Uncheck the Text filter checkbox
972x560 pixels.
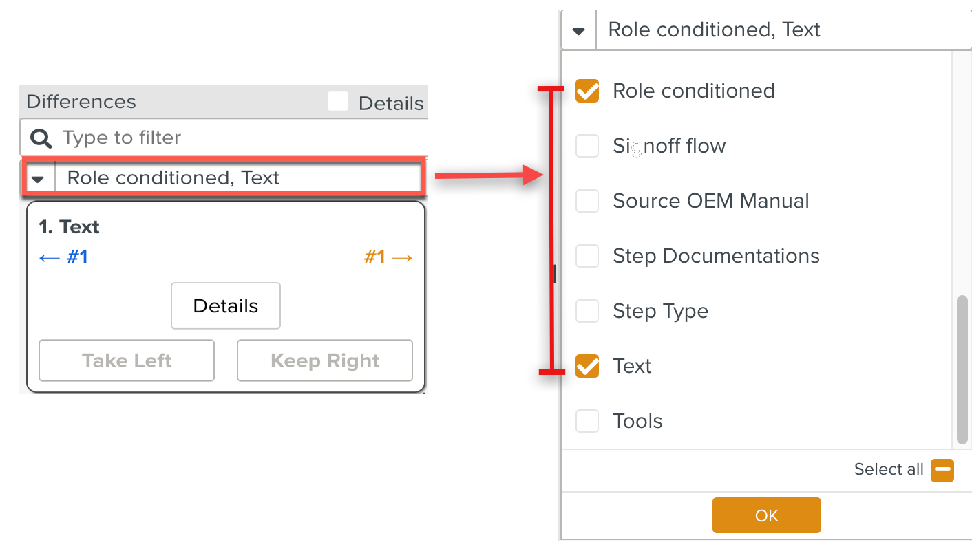click(587, 366)
